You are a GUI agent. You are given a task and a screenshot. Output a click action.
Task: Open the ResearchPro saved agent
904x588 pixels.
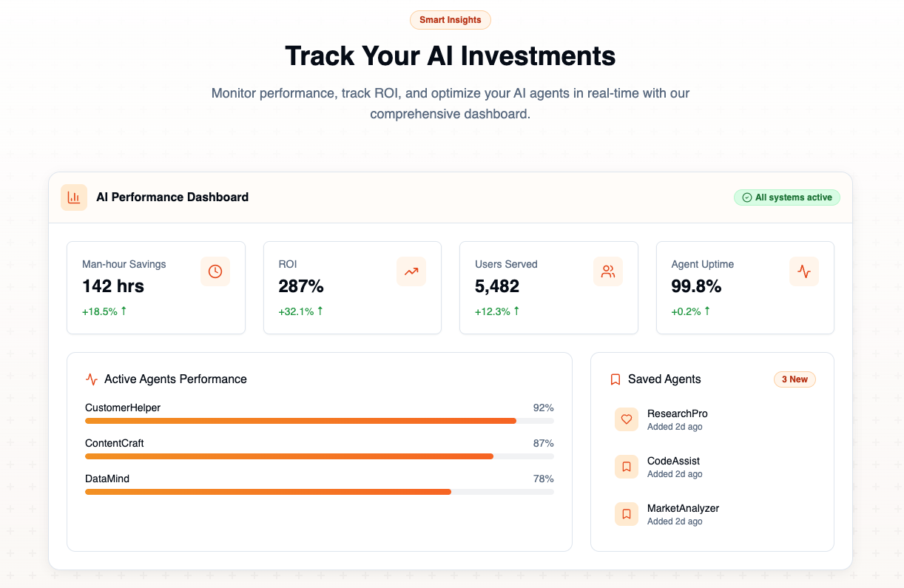[712, 419]
